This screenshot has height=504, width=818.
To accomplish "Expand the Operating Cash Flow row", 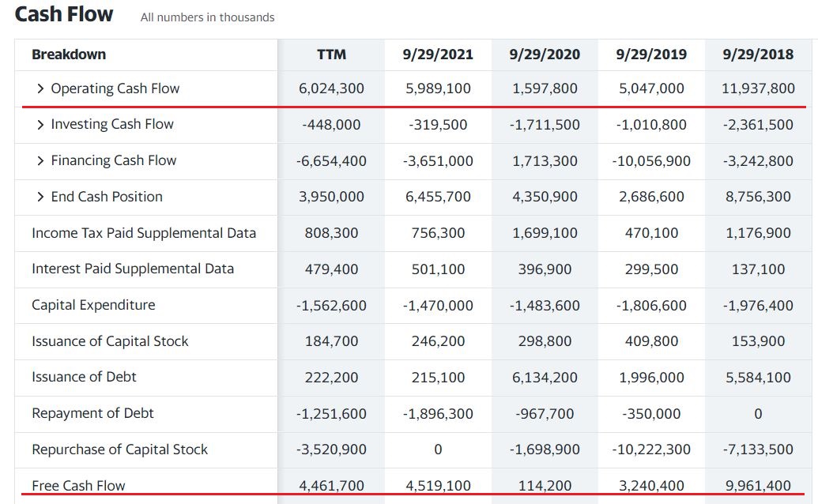I will 40,88.
